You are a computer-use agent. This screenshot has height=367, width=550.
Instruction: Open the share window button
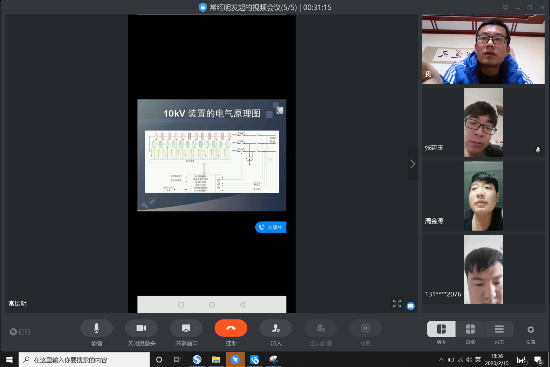tap(186, 328)
